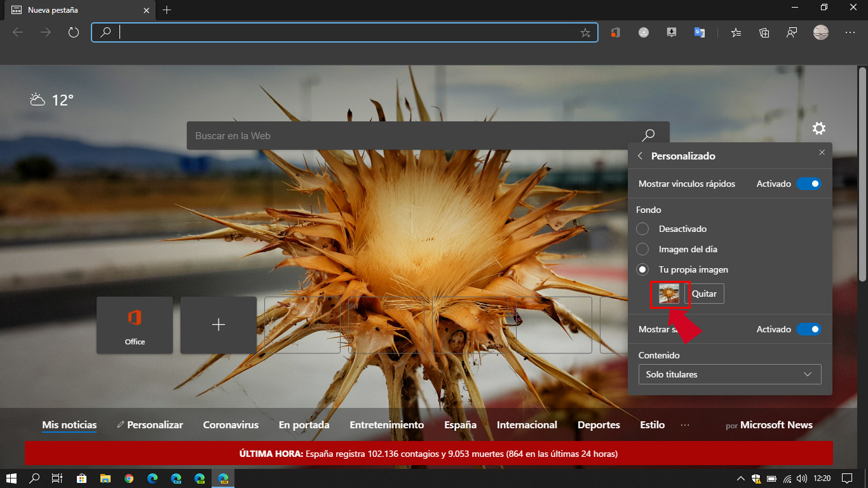
Task: Click the send feedback icon
Action: 792,32
